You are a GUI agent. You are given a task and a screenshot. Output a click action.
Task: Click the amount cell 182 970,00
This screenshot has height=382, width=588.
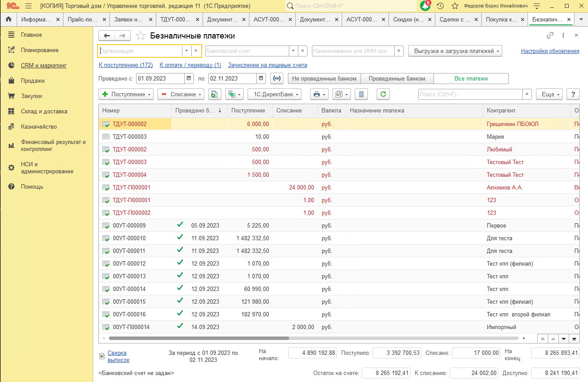(250, 314)
